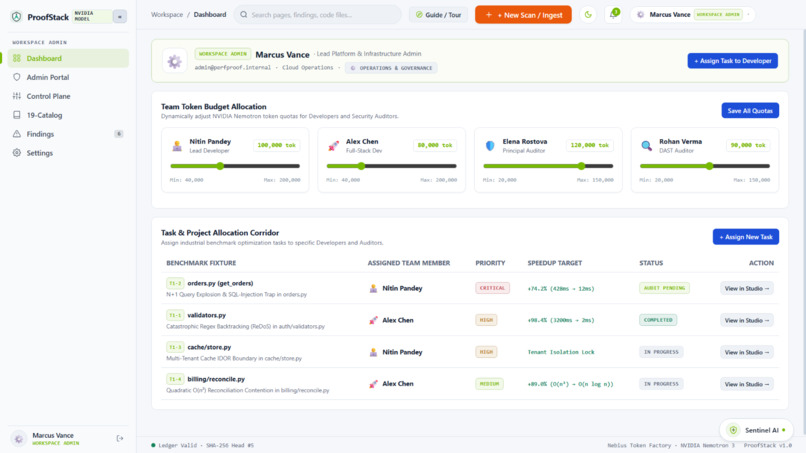This screenshot has width=806, height=453.
Task: Click the 80,000 tok value
Action: click(435, 146)
